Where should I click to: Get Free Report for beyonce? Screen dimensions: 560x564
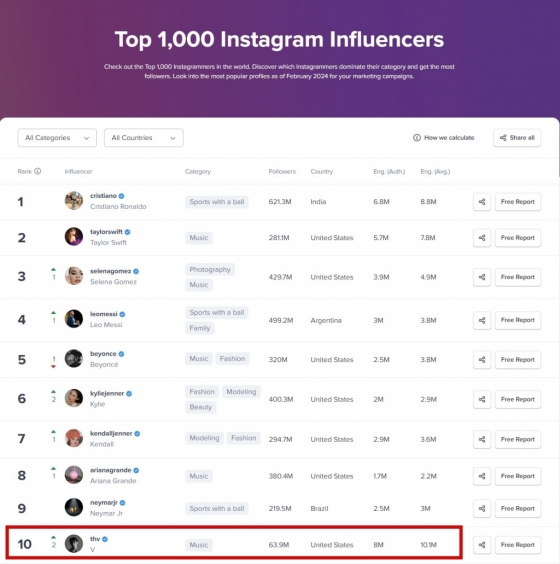[x=518, y=360]
